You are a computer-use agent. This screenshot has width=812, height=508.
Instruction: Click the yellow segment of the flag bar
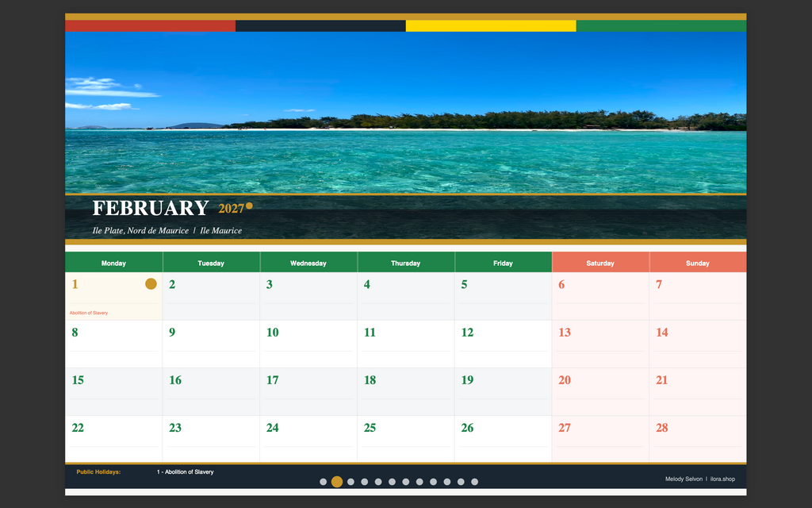(x=491, y=26)
